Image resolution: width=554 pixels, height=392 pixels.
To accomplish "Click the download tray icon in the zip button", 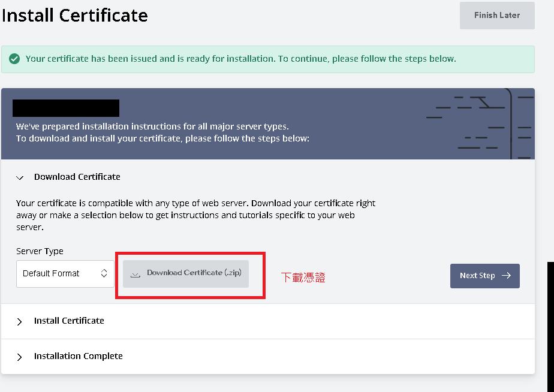I will click(x=136, y=274).
